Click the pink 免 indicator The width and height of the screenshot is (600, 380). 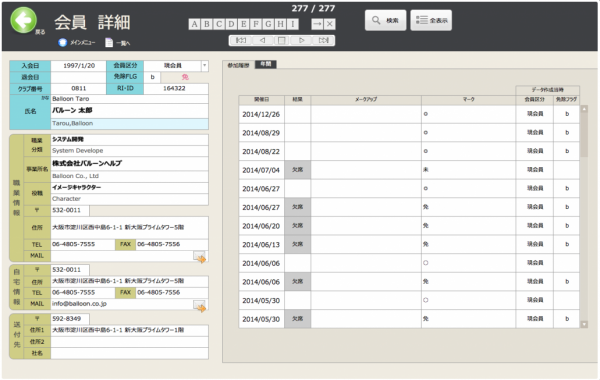185,77
